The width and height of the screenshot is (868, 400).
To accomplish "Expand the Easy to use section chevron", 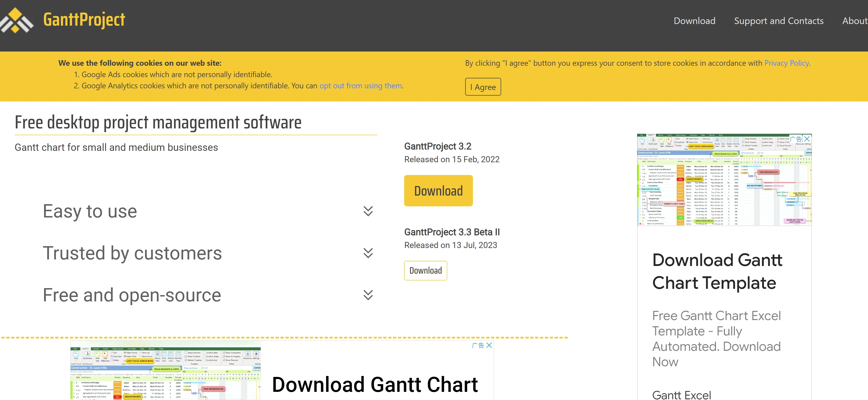I will [x=368, y=211].
